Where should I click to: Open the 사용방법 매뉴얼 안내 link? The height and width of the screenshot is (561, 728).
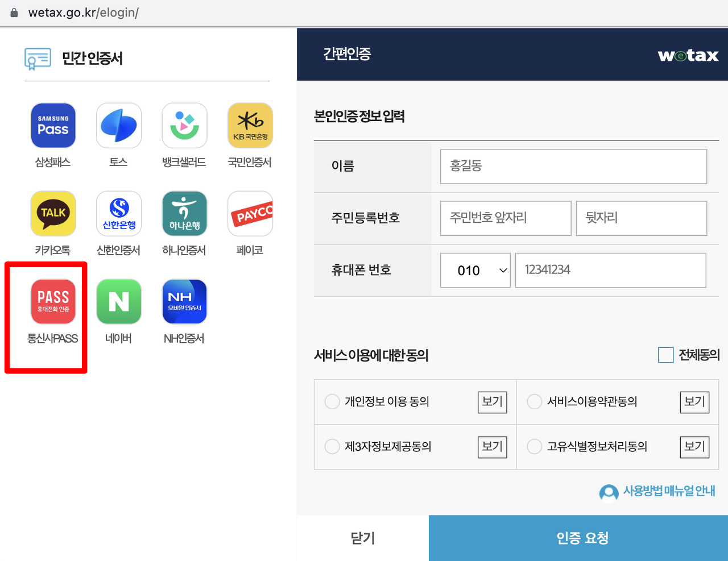click(x=669, y=491)
